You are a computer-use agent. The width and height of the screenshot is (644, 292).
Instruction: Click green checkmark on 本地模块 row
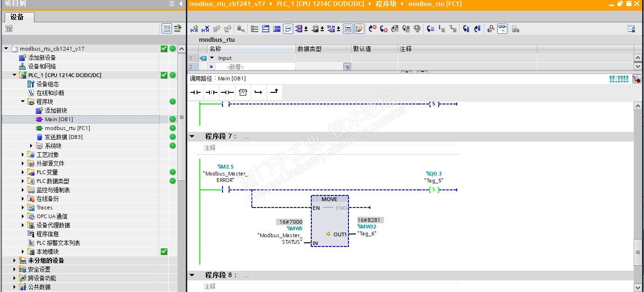pyautogui.click(x=164, y=252)
